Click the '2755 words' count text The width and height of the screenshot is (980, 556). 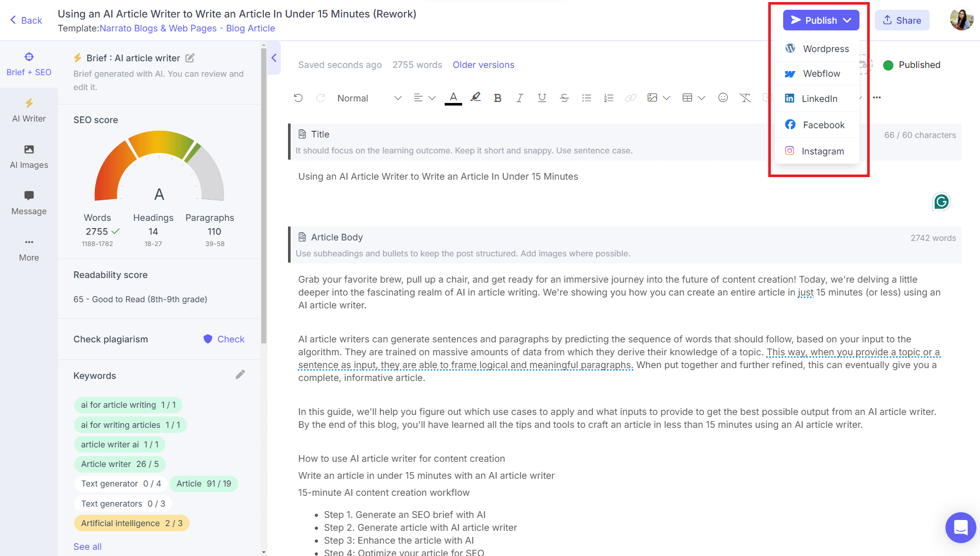417,65
